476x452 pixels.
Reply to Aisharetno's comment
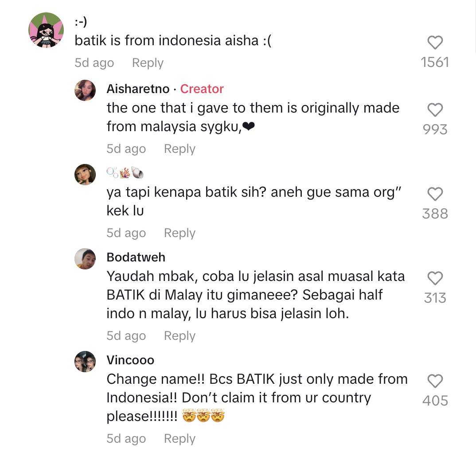tap(179, 149)
